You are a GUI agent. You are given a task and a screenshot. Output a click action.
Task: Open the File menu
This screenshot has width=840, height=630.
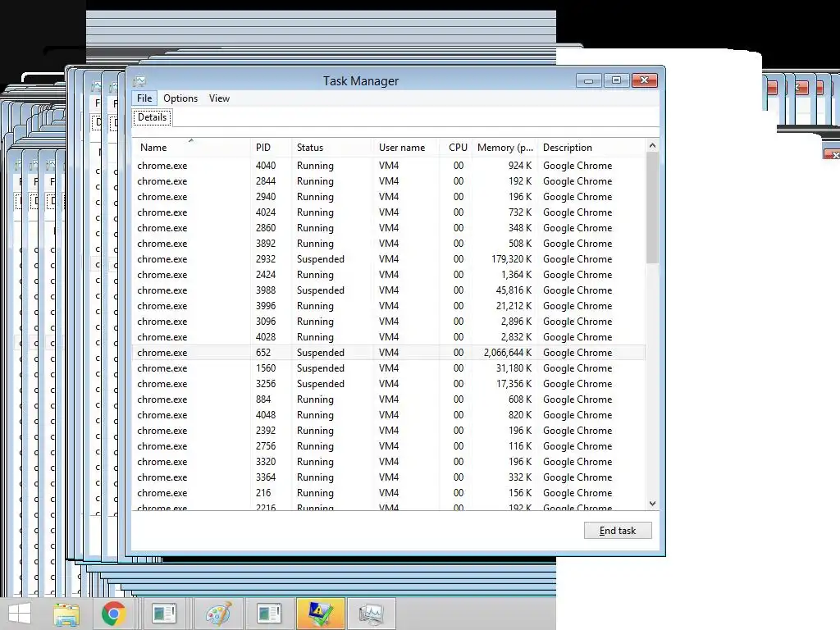[x=144, y=98]
